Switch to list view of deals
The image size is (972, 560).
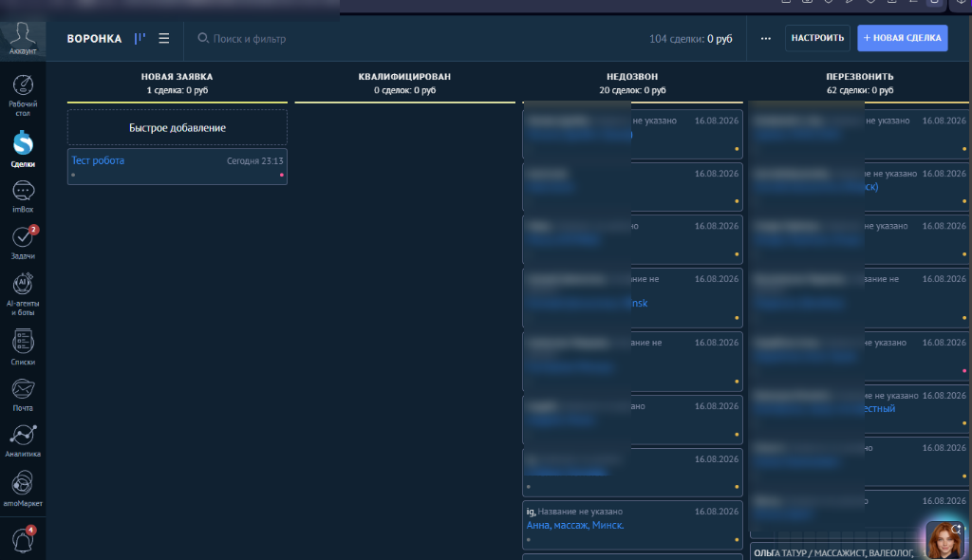[x=163, y=39]
